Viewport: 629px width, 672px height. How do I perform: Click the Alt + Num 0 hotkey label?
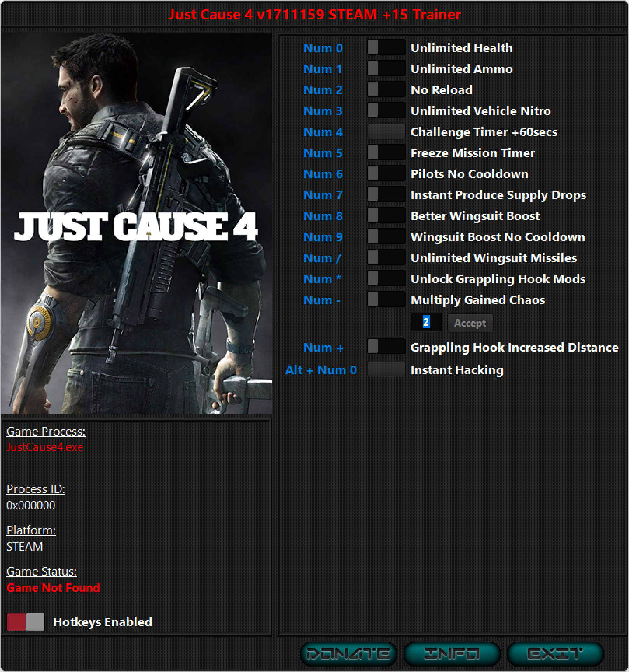point(321,370)
